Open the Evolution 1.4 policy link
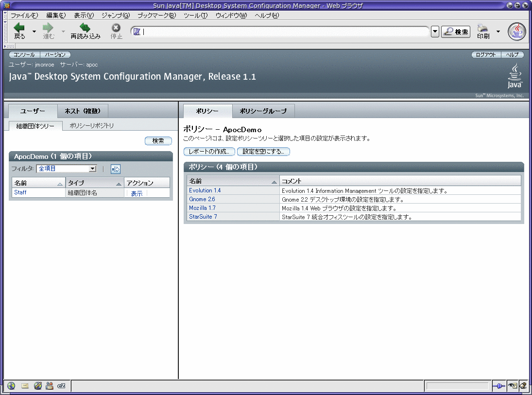 (x=205, y=190)
